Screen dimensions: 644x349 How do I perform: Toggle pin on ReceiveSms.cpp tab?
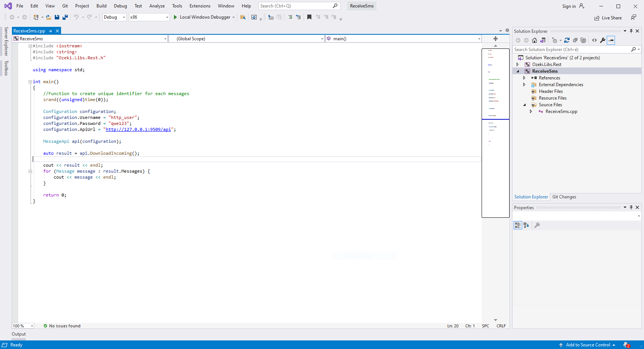click(51, 31)
